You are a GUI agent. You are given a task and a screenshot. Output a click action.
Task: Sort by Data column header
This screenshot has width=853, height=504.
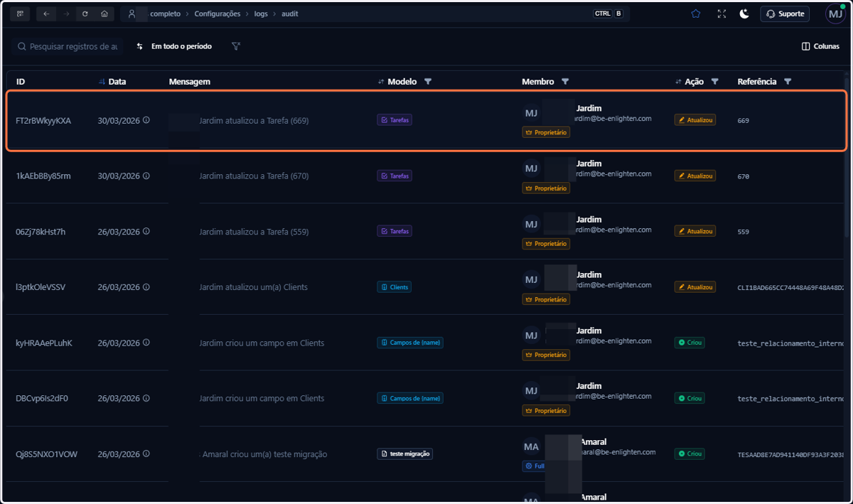pos(112,82)
